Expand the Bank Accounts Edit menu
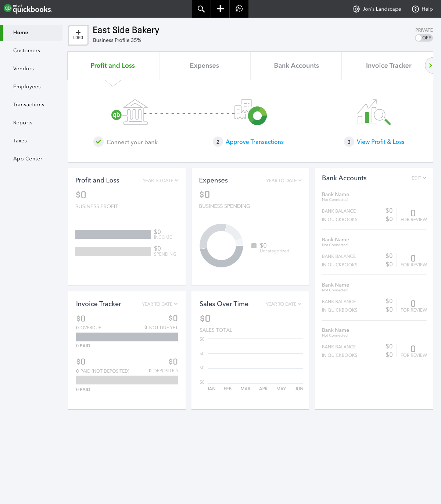This screenshot has width=441, height=504. tap(419, 178)
